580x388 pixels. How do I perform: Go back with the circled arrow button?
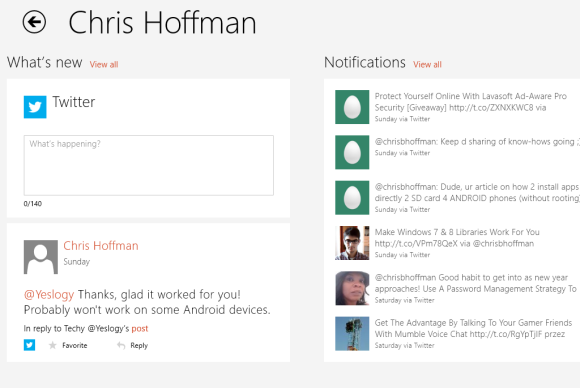[x=34, y=22]
